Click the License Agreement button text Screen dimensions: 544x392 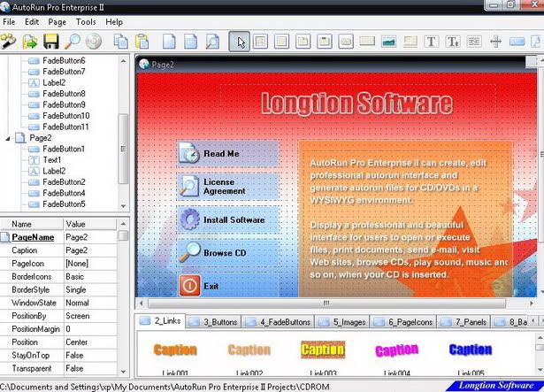224,187
